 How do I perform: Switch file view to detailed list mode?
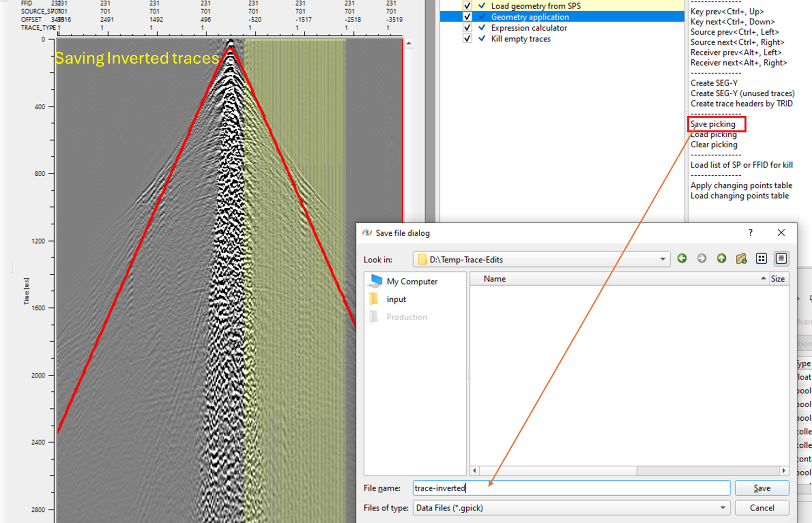(x=781, y=258)
